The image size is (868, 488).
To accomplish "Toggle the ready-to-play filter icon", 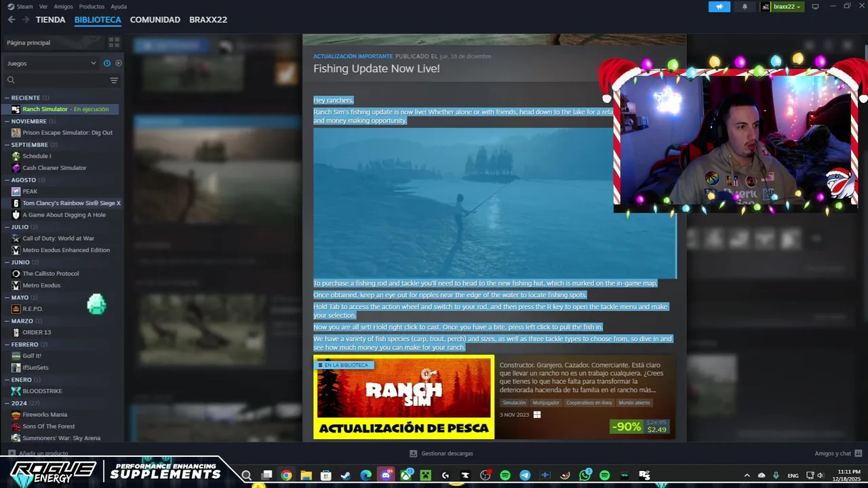I will (118, 63).
